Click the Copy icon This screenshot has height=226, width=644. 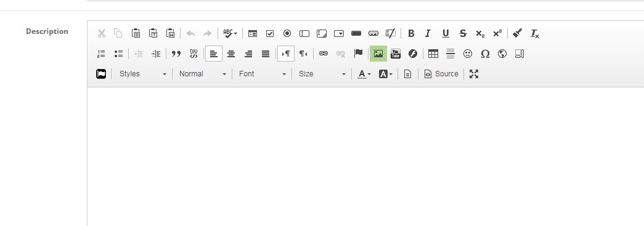(118, 34)
